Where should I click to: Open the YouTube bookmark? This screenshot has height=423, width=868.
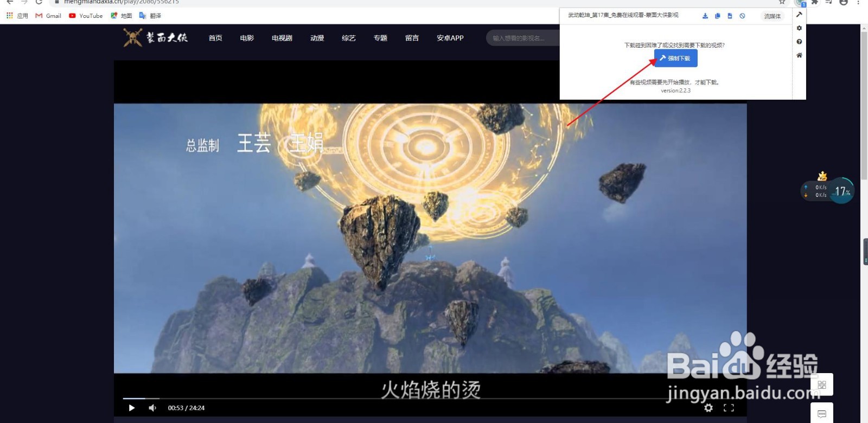pos(86,16)
